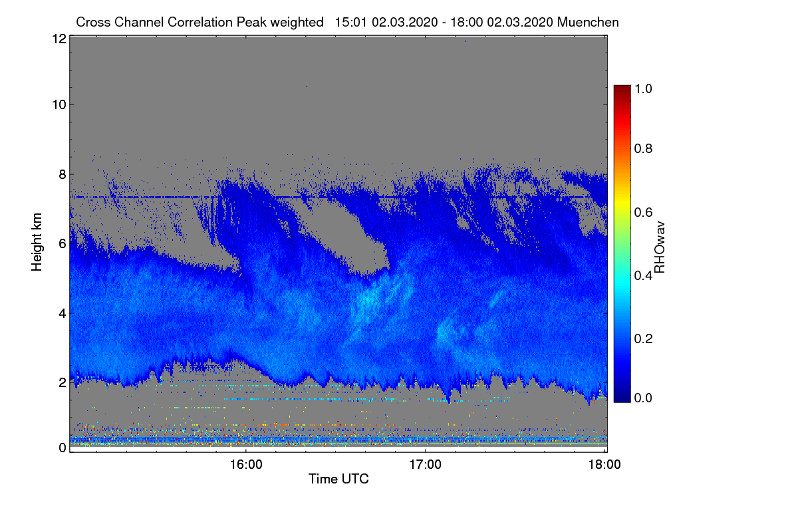This screenshot has height=532, width=798.
Task: Select the 'Time UTC' axis label
Action: pyautogui.click(x=338, y=479)
